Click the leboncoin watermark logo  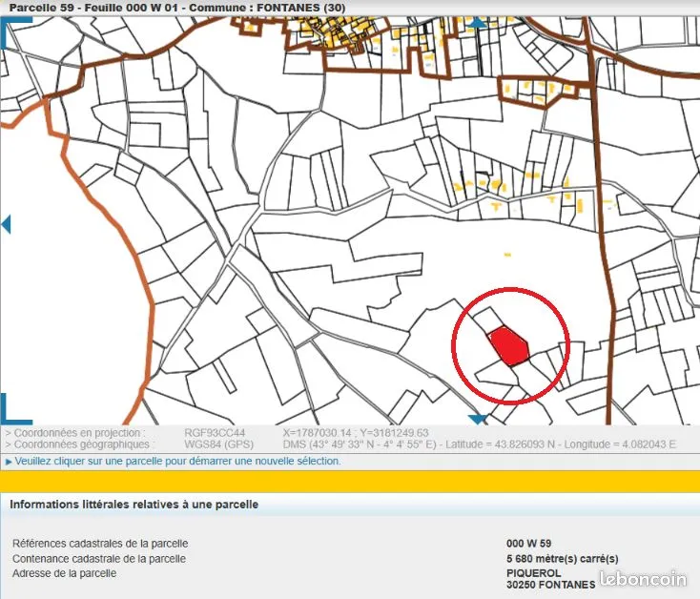coord(644,579)
